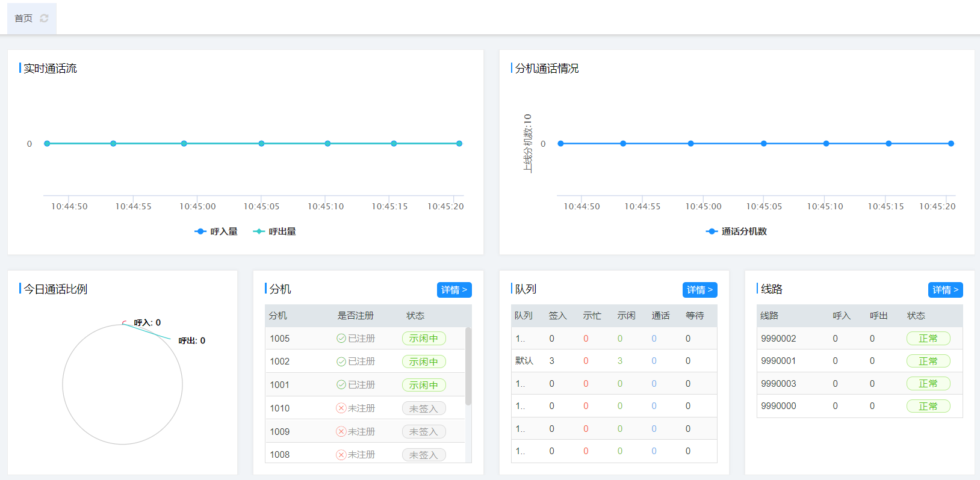Select line 9990001 cell

778,361
